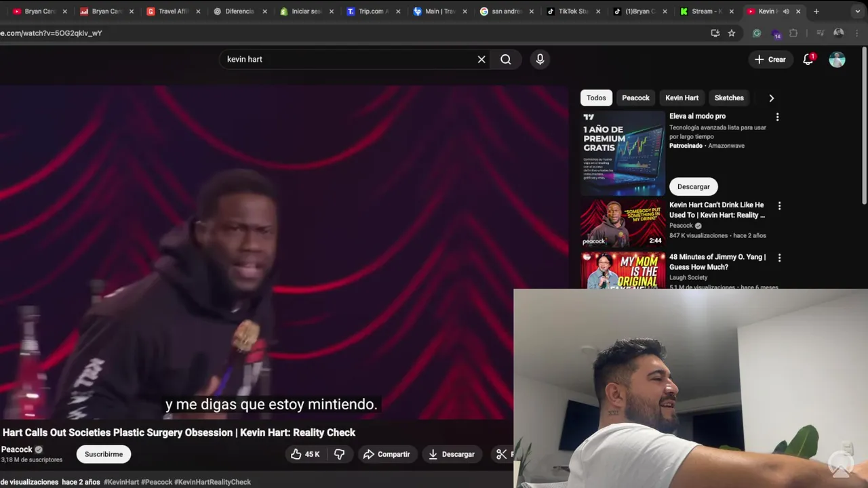Open the YouTube account avatar menu
This screenshot has width=868, height=488.
(837, 60)
